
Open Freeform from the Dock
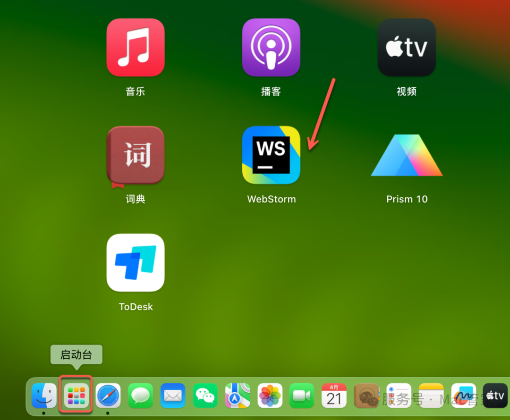pyautogui.click(x=463, y=395)
